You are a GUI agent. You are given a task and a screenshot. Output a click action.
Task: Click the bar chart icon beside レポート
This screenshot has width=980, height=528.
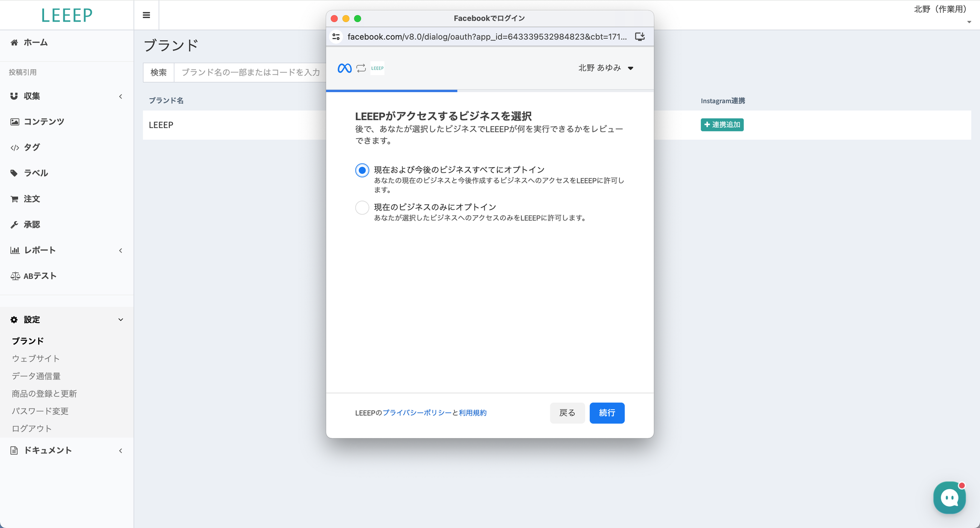pos(15,251)
